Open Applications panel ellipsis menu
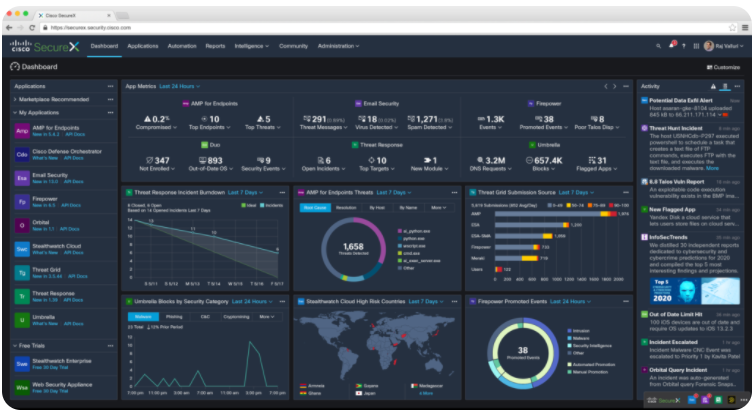Screen dimensions: 756x416 (110, 86)
